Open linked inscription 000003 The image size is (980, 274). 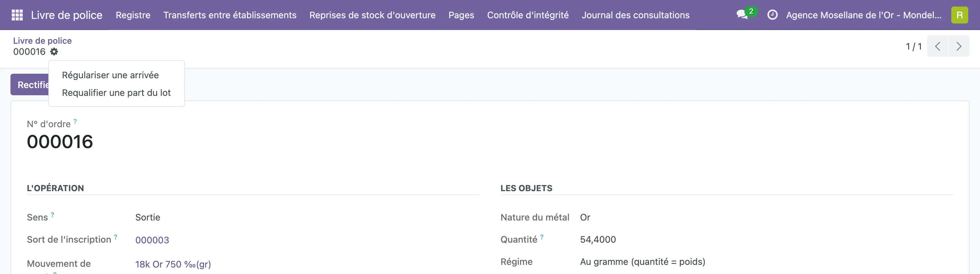coord(152,240)
